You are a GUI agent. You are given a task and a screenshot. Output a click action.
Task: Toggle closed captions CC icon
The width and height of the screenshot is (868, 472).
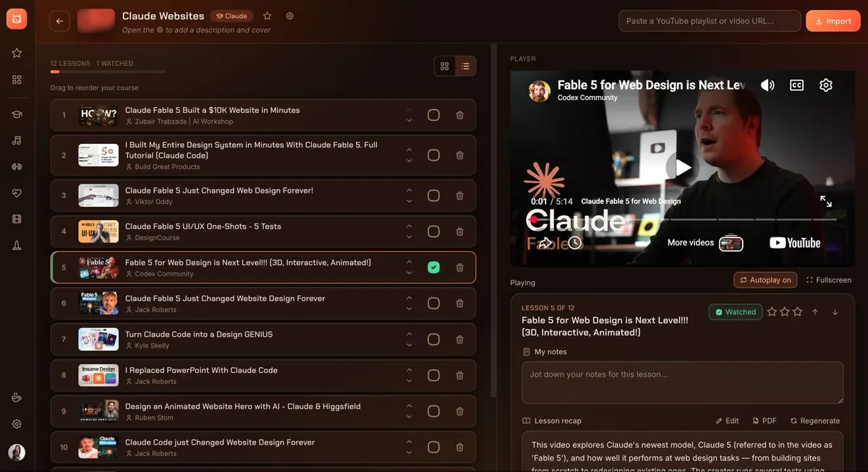[x=796, y=85]
